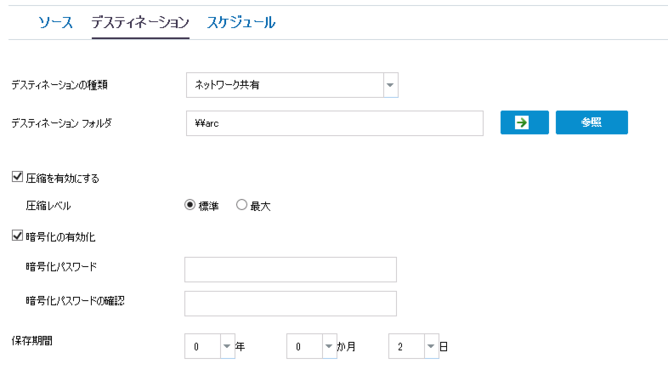
Task: Toggle the 圧縮を有効にする checkbox
Action: pos(17,176)
